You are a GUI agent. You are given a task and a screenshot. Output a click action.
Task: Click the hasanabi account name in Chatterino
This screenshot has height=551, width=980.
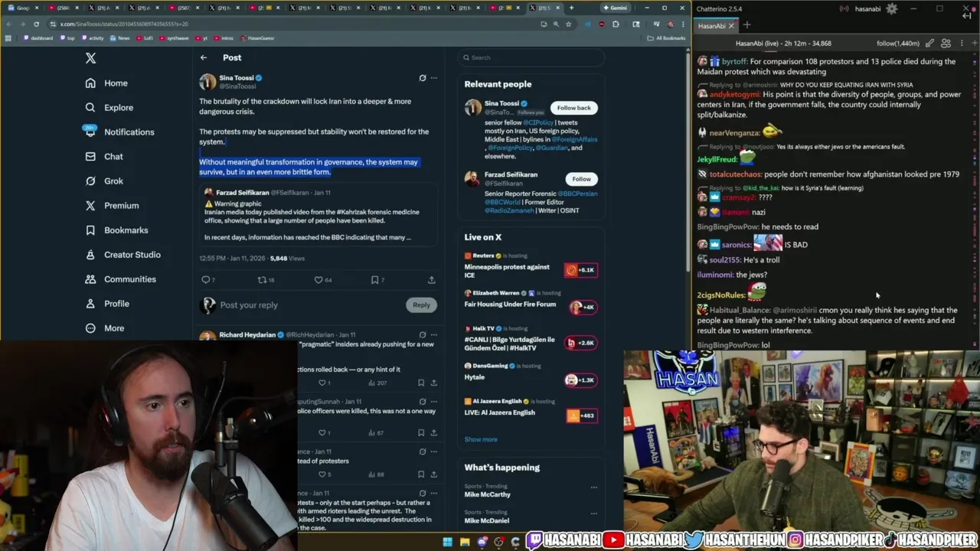(x=867, y=8)
